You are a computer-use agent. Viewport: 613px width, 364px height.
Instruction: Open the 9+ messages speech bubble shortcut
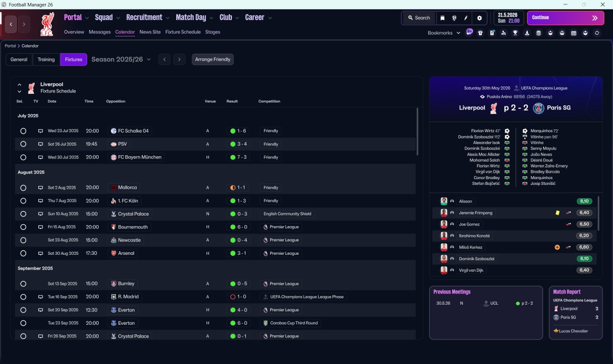coord(469,33)
